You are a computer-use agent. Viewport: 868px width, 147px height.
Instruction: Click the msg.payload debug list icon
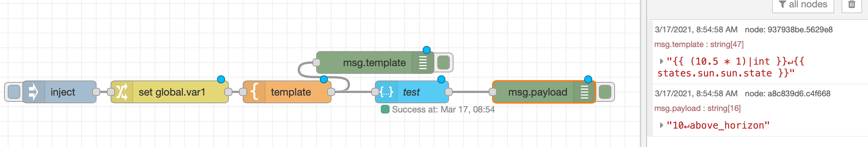[x=585, y=92]
